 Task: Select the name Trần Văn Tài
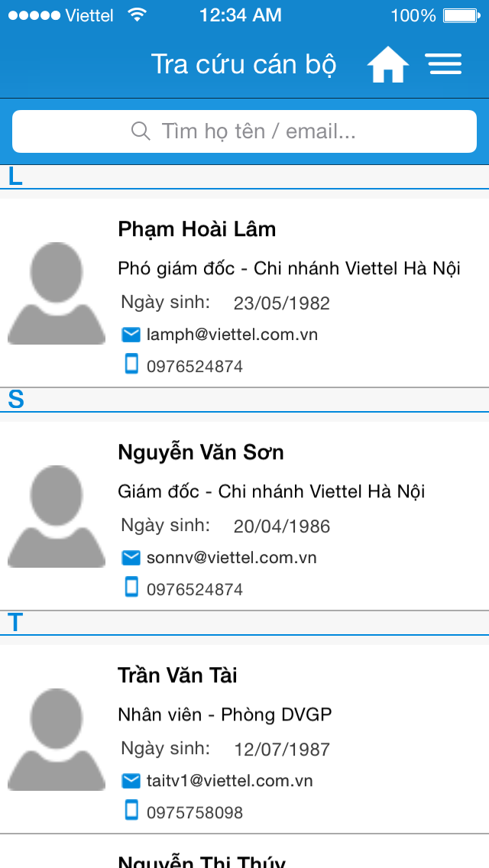177,676
